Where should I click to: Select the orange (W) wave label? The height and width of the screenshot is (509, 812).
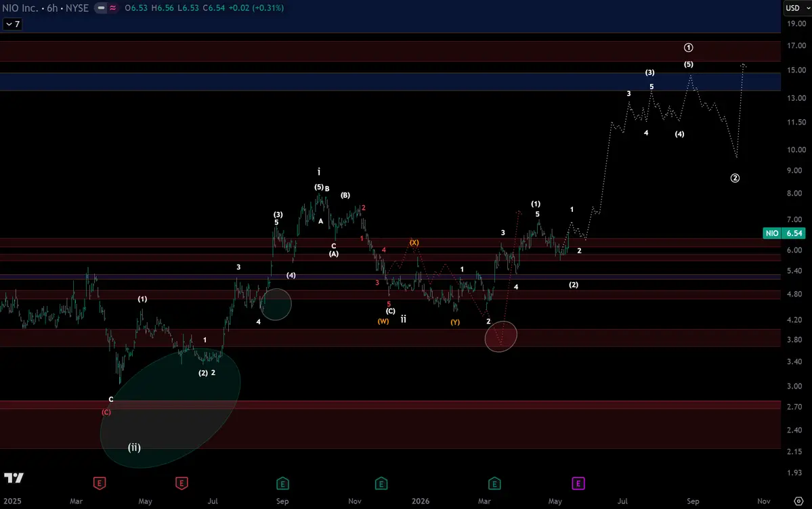(383, 321)
